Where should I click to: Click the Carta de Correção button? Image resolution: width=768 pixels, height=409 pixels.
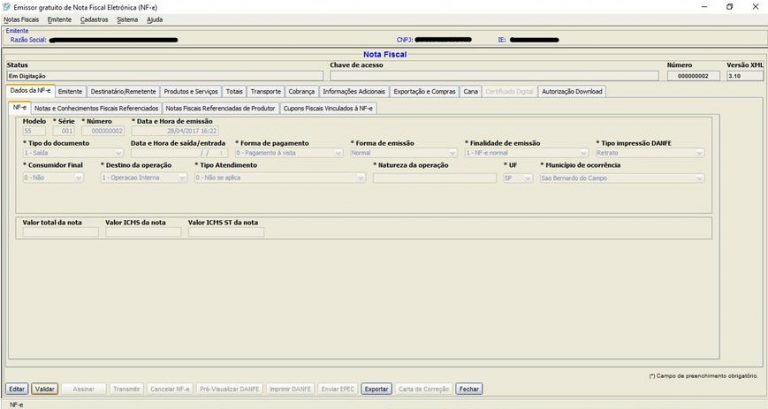tap(423, 389)
